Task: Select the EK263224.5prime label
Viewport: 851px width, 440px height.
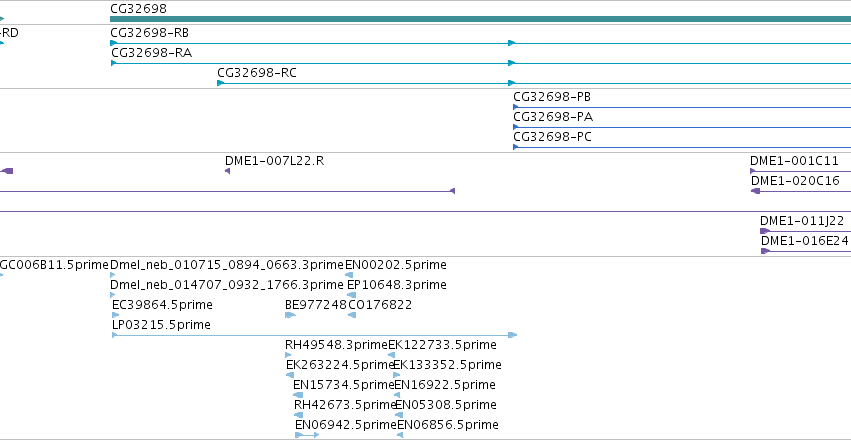Action: click(340, 365)
